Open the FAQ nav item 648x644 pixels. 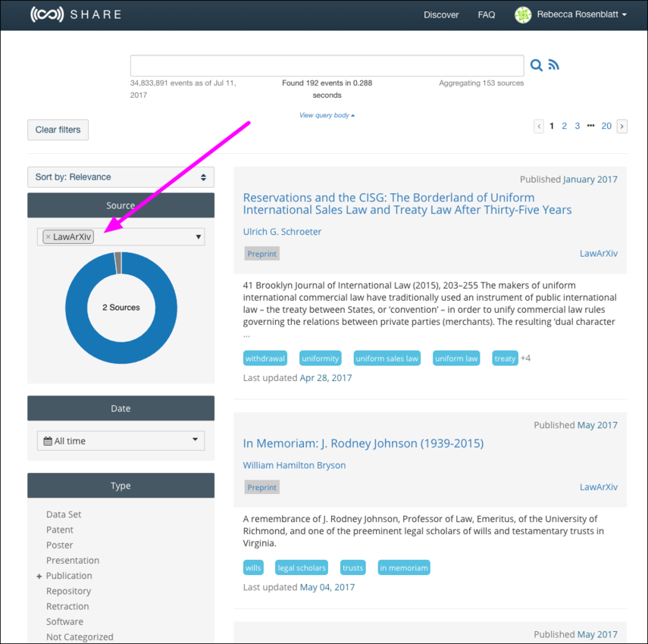click(487, 15)
